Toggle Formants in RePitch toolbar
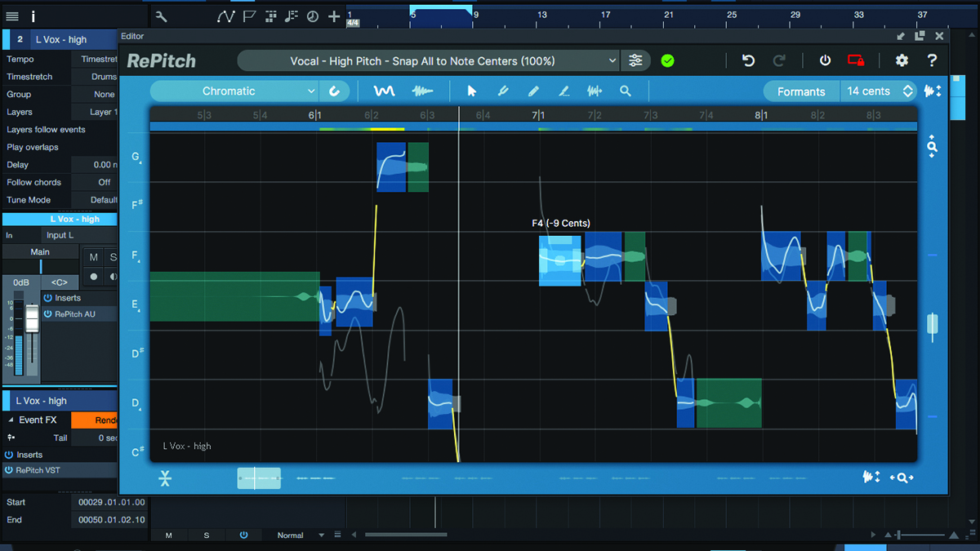 pos(801,91)
